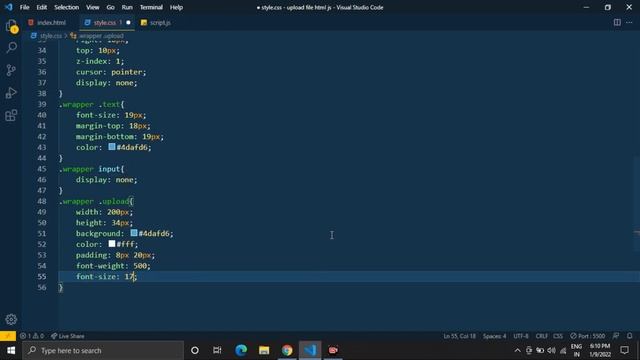
Task: Open the notifications bell in status bar
Action: (x=629, y=336)
